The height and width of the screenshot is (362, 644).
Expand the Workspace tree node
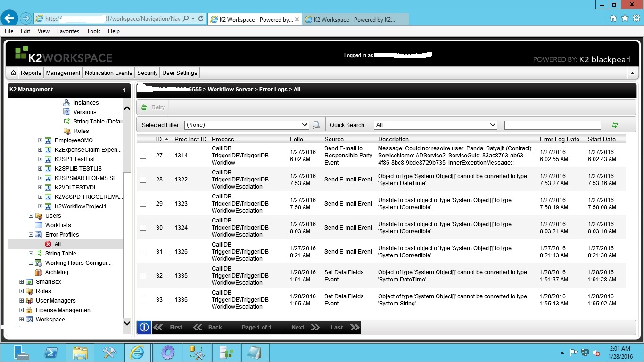coord(21,320)
